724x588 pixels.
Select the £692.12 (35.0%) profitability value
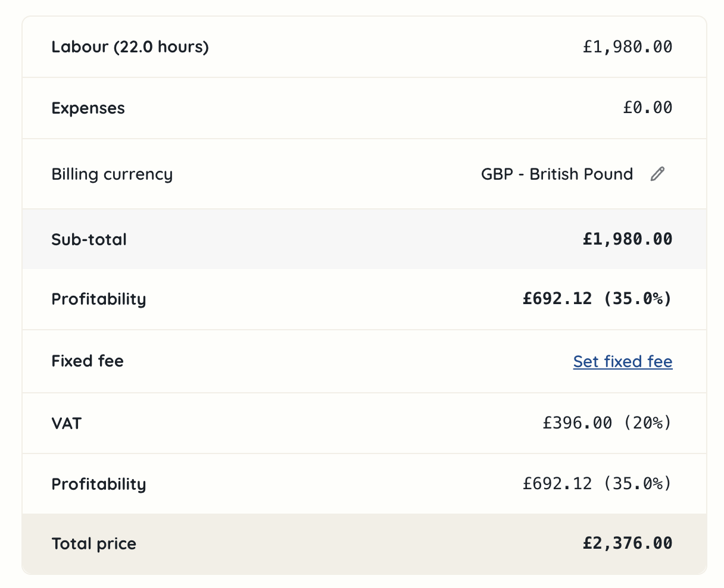coord(595,299)
